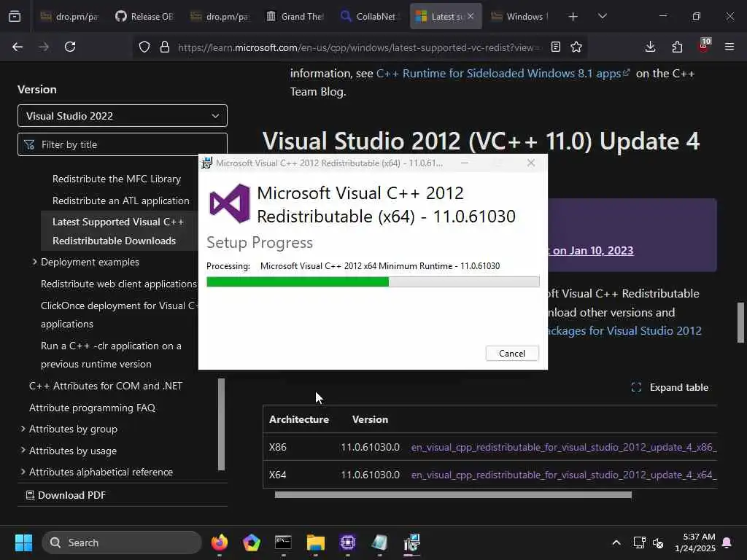
Task: Go back with the browser back arrow
Action: coord(18,47)
